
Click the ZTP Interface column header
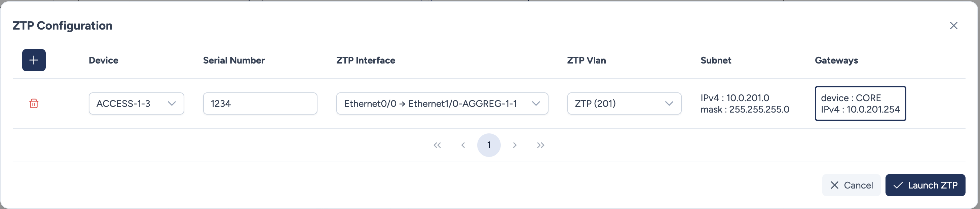point(366,60)
